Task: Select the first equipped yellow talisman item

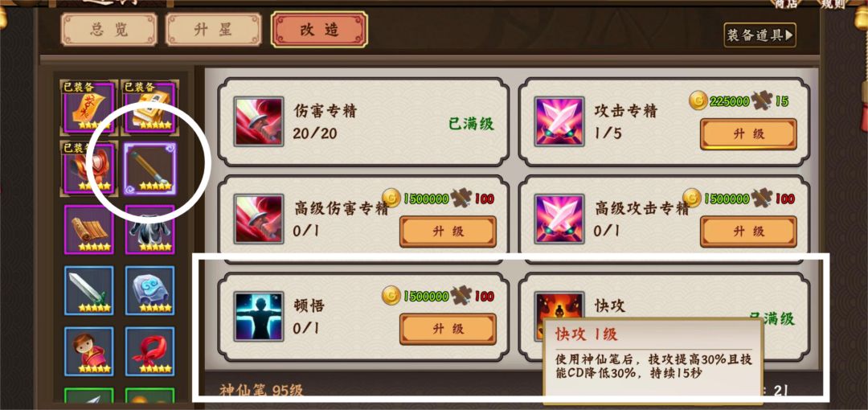Action: tap(88, 108)
